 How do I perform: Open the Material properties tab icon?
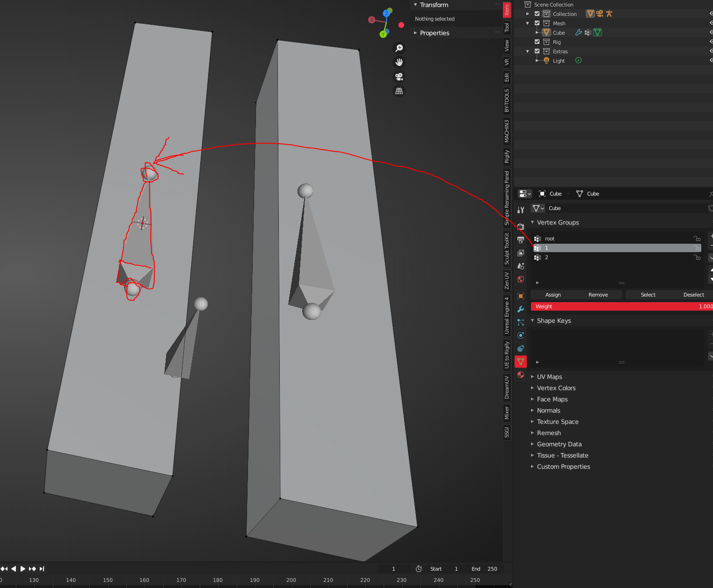(521, 375)
